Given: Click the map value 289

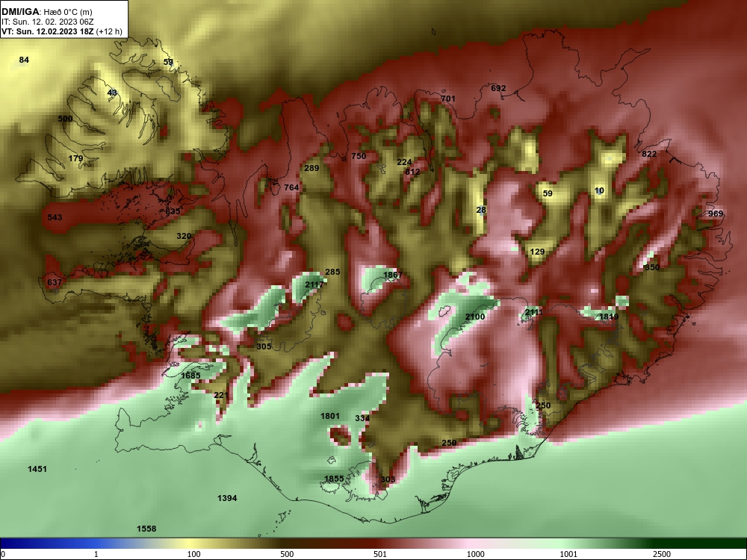Looking at the screenshot, I should (x=311, y=168).
